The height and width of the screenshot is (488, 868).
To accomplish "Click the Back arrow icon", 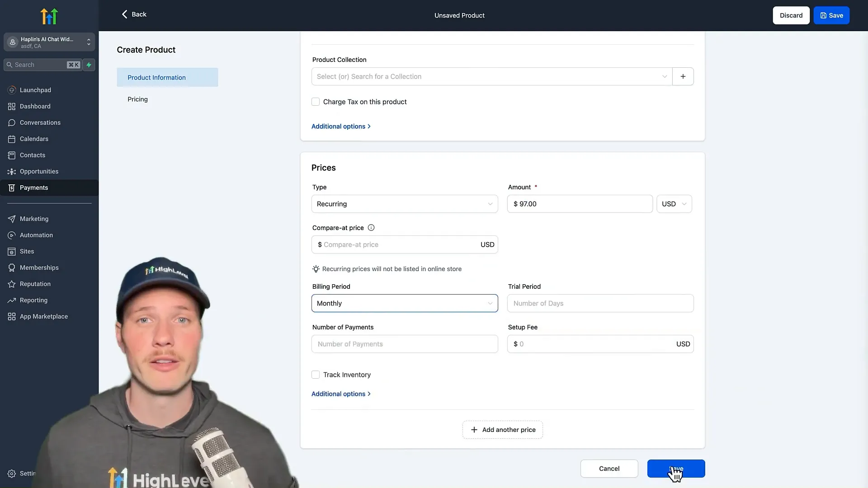I will pyautogui.click(x=124, y=14).
